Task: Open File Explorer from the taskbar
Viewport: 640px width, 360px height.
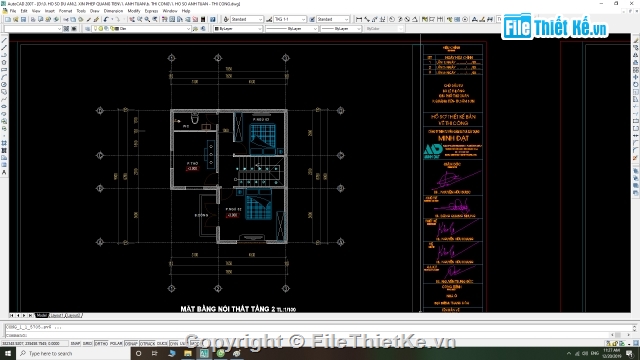Action: [x=188, y=353]
